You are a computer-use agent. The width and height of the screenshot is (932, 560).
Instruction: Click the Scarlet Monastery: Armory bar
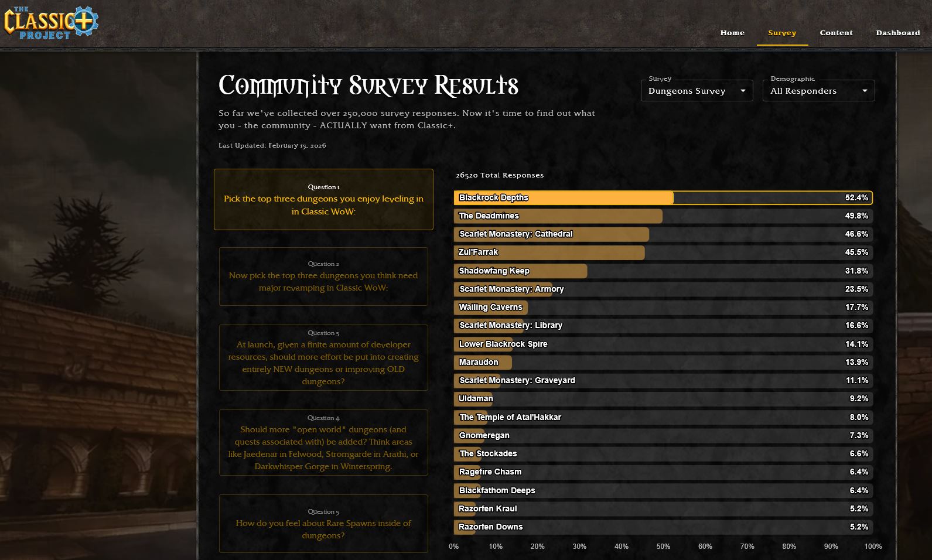[663, 289]
